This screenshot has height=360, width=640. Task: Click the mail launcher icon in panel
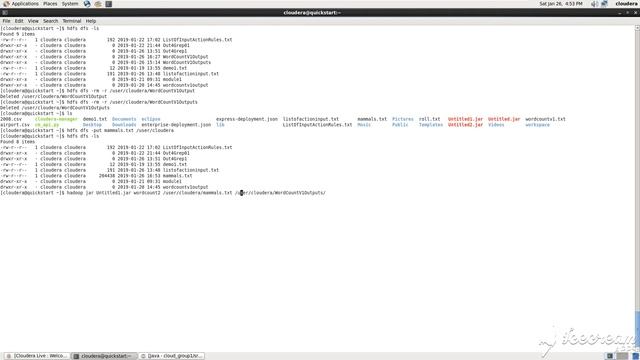pyautogui.click(x=98, y=4)
